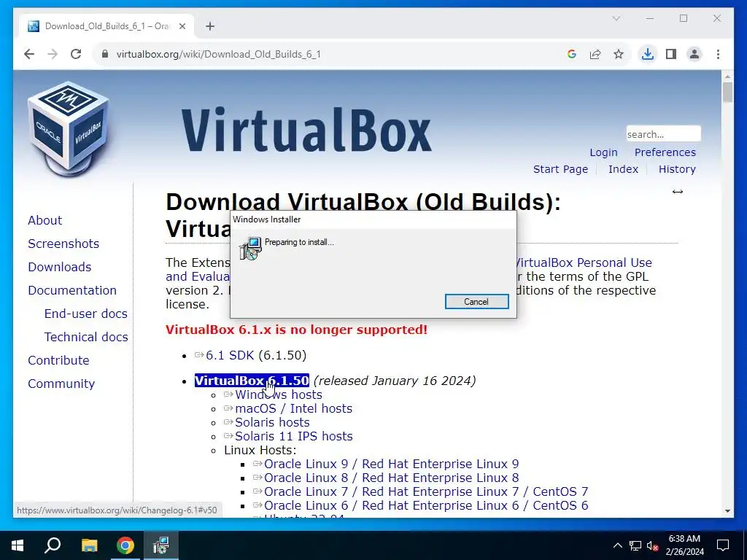Go to Start Page
The width and height of the screenshot is (747, 560).
point(560,169)
